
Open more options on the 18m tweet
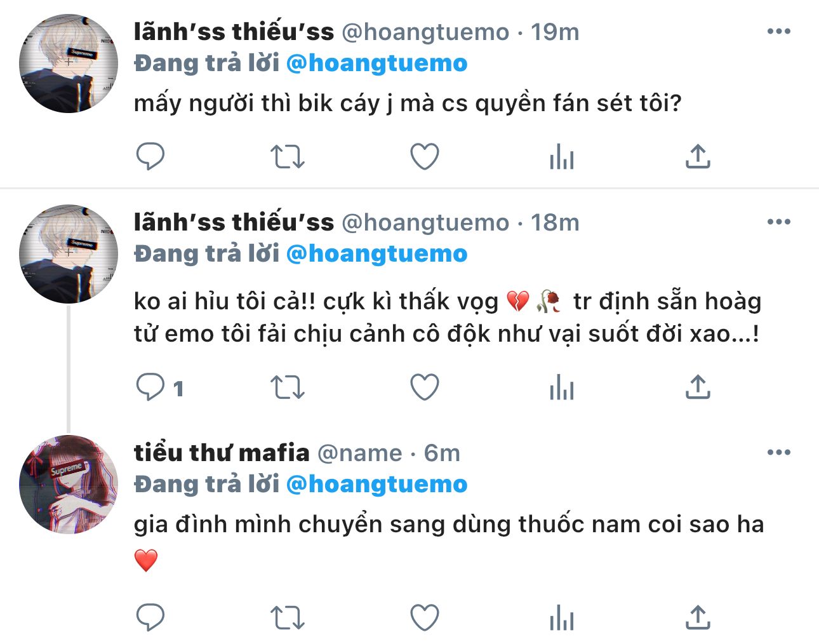778,222
